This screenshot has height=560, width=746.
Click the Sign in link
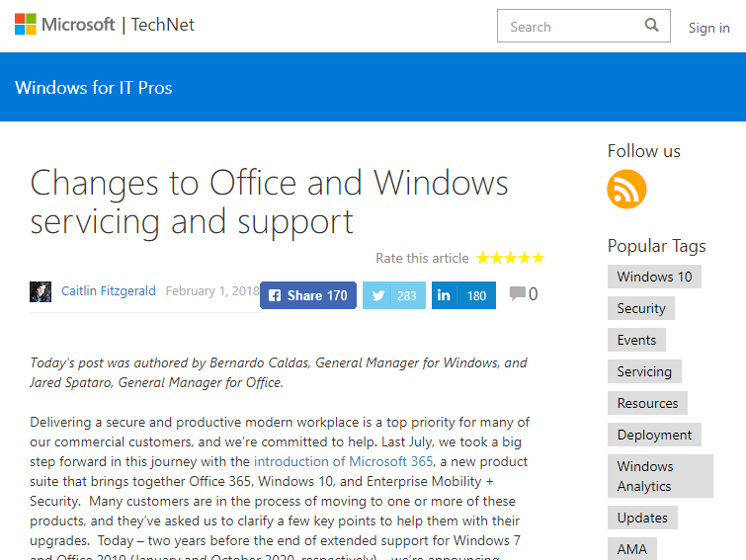708,28
